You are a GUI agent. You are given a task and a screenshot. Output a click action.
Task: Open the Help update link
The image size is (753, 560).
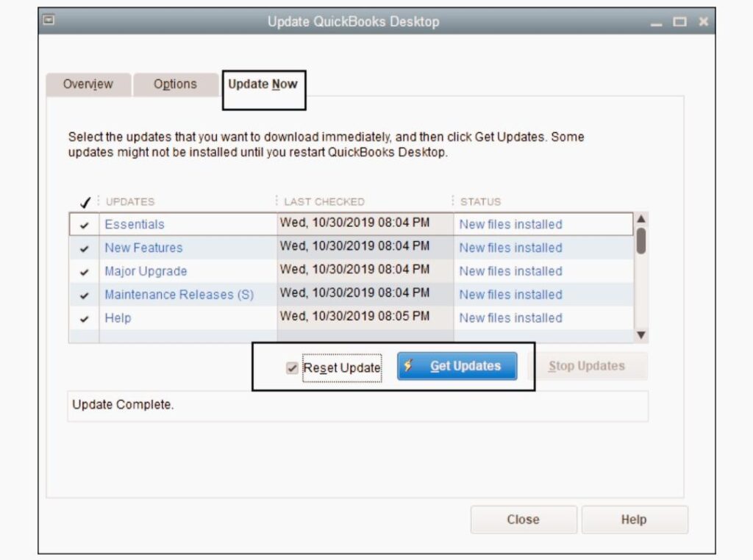(118, 317)
